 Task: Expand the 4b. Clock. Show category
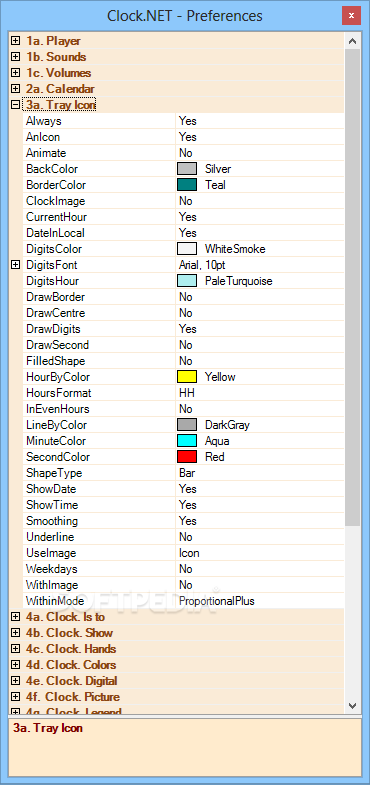pos(16,633)
